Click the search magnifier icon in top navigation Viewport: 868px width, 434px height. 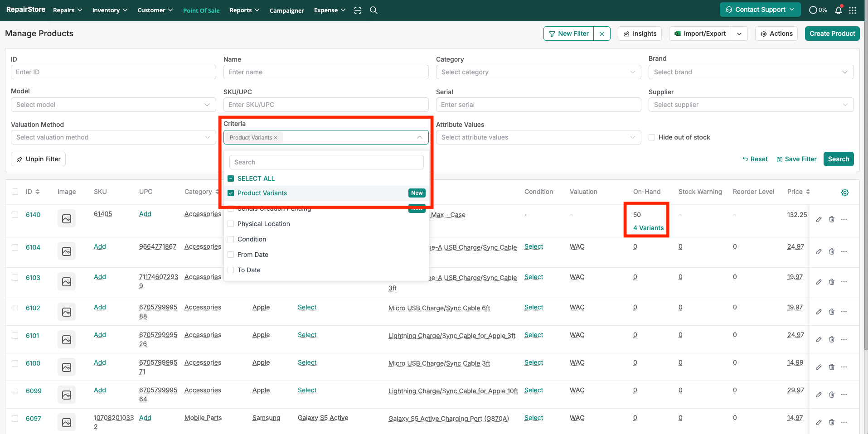(373, 10)
